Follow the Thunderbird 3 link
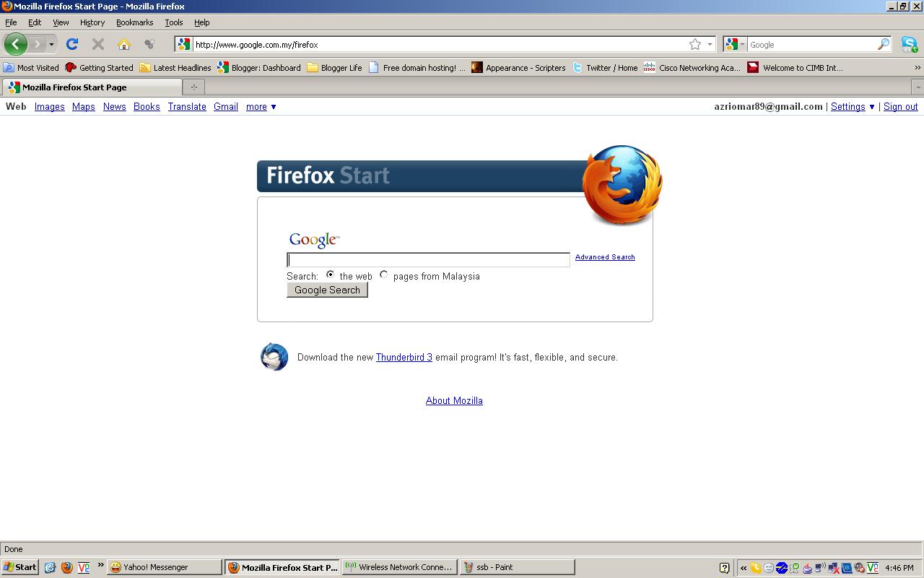This screenshot has width=924, height=578. click(404, 357)
